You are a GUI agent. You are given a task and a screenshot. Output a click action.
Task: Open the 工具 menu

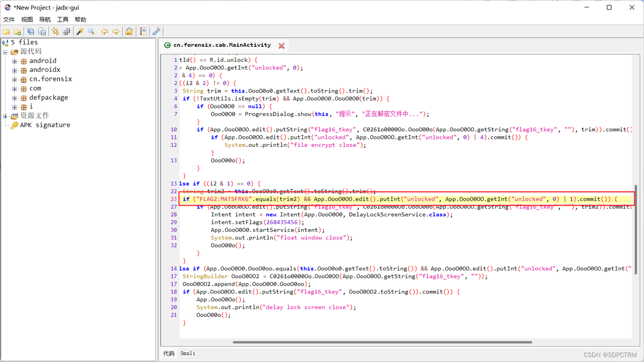[63, 20]
